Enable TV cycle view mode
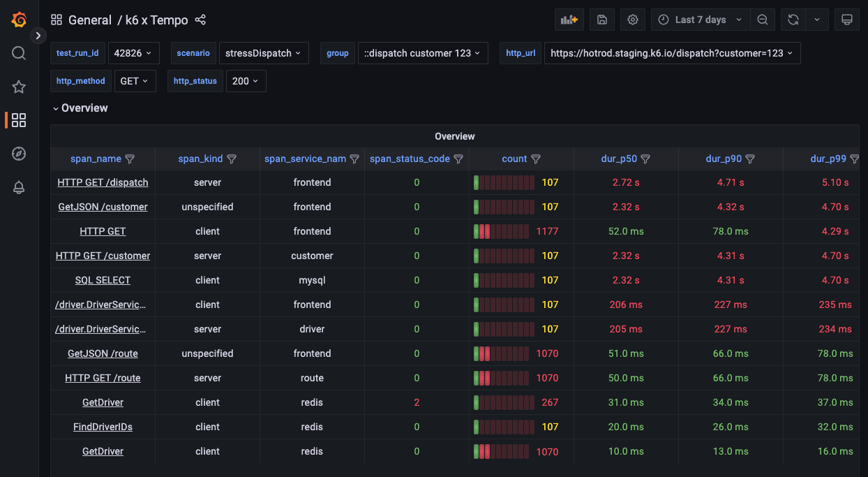This screenshot has height=477, width=868. pyautogui.click(x=846, y=19)
